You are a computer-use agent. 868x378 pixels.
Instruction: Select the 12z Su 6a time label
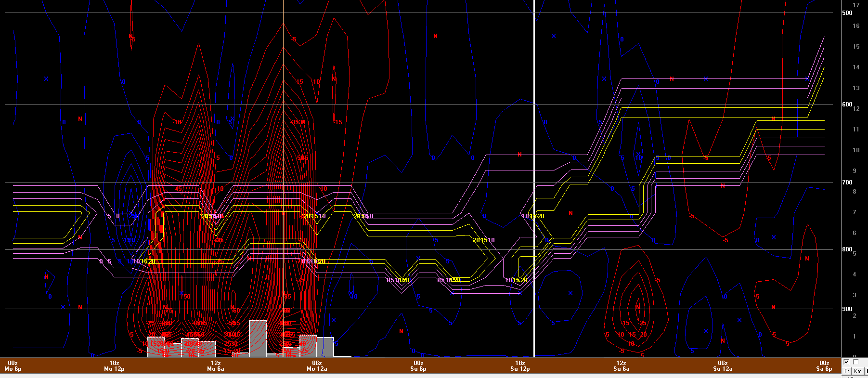(621, 366)
